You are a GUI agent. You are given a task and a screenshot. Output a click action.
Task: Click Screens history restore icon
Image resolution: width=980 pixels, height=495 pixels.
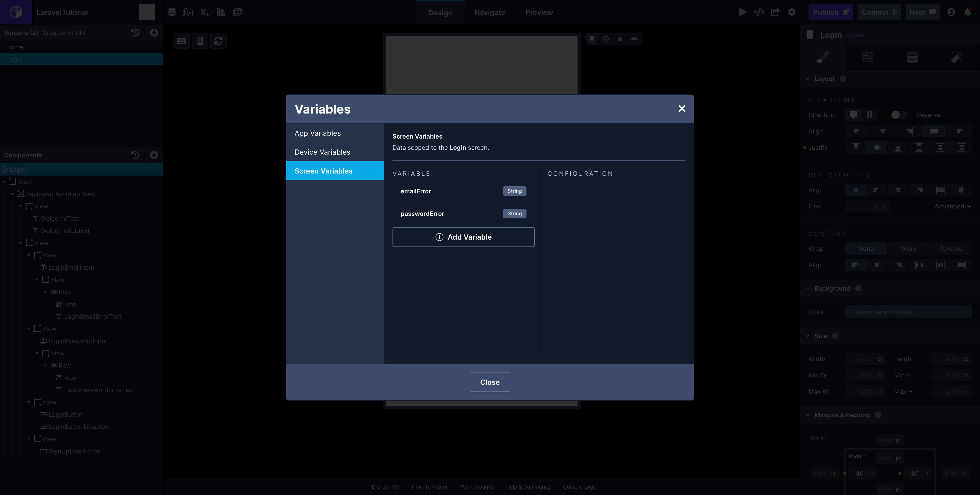(x=135, y=33)
